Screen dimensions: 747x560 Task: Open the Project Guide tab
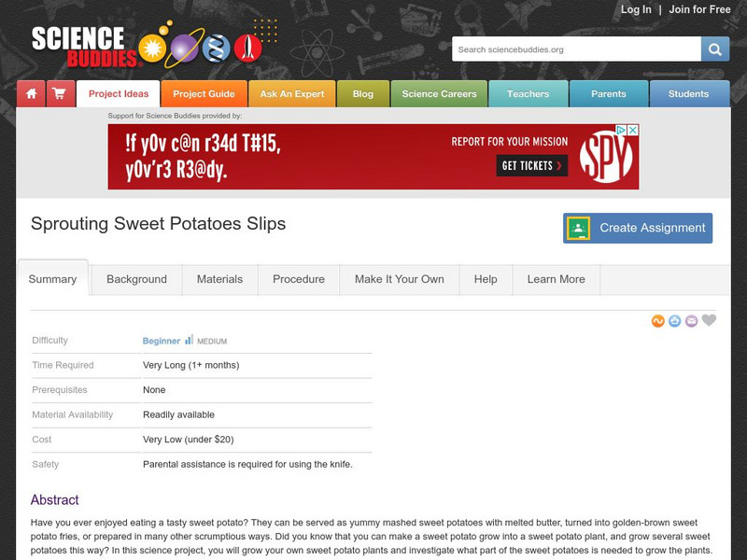pos(204,94)
